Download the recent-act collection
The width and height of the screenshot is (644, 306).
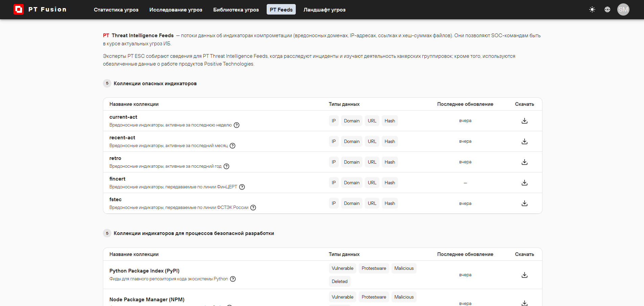pyautogui.click(x=525, y=141)
